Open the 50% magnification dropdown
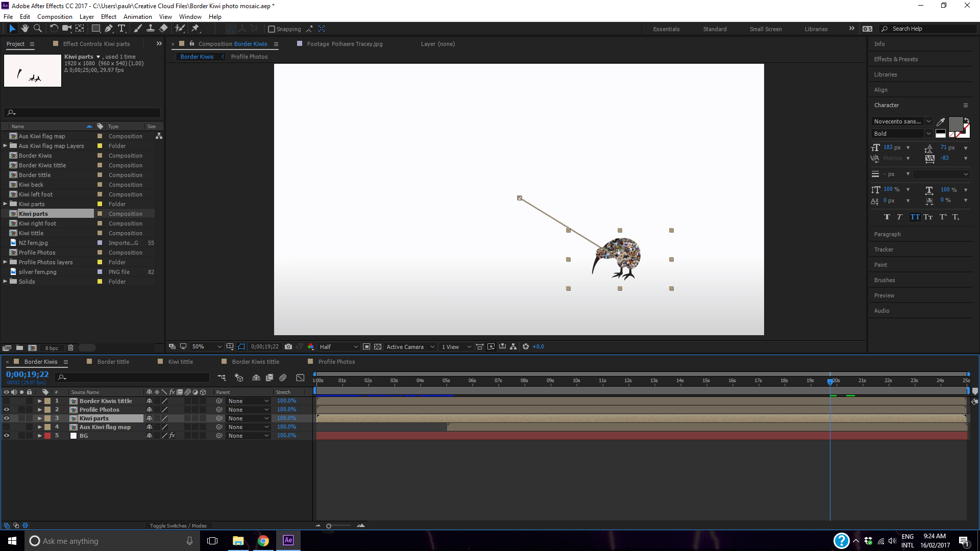The height and width of the screenshot is (551, 980). coord(207,347)
